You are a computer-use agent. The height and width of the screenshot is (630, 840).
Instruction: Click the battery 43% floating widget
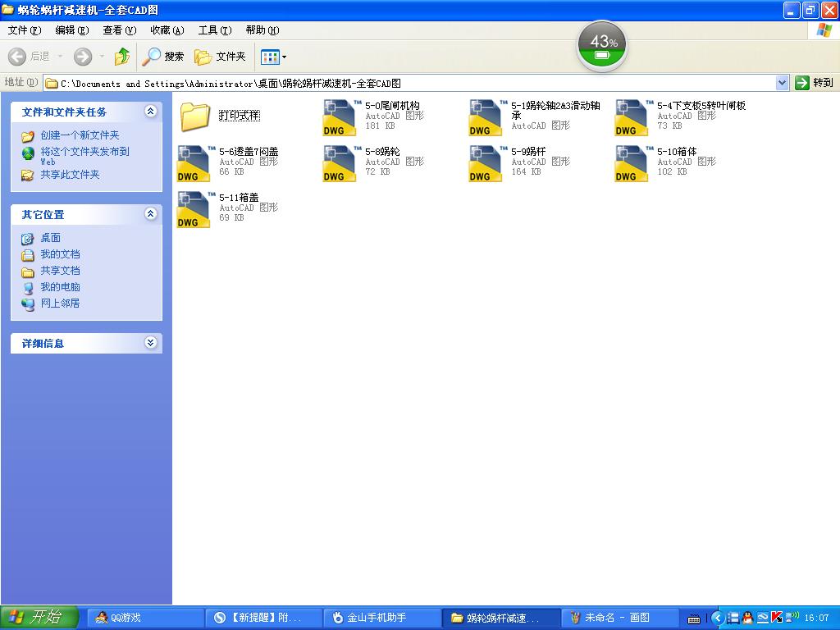pyautogui.click(x=602, y=46)
